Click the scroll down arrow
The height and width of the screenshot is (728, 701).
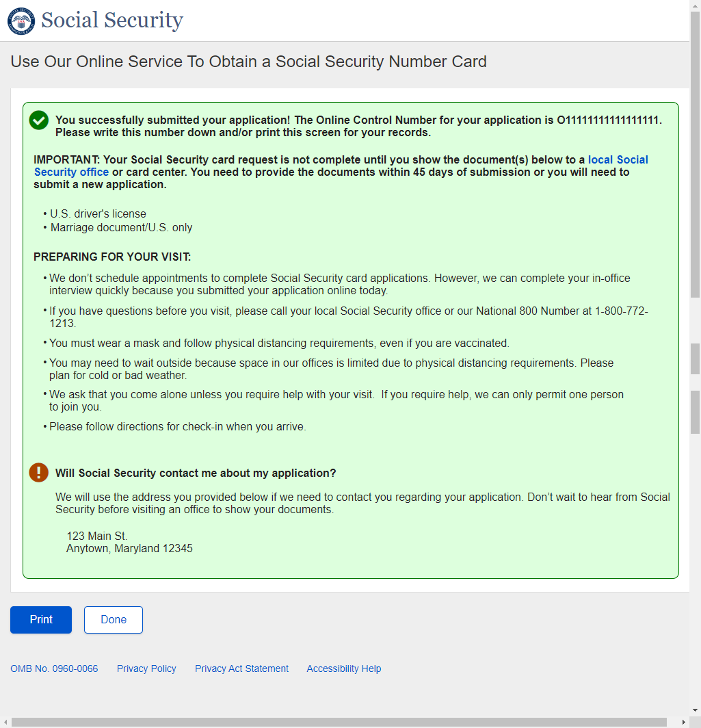[695, 710]
